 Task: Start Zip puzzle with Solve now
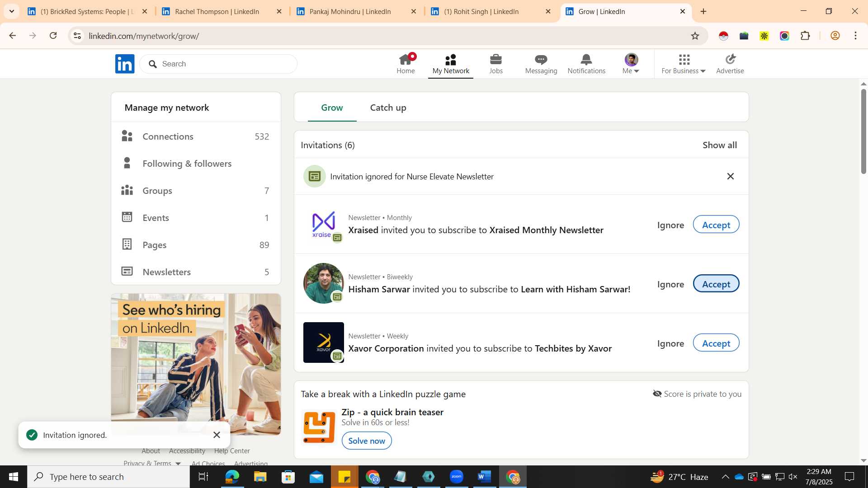pyautogui.click(x=367, y=441)
